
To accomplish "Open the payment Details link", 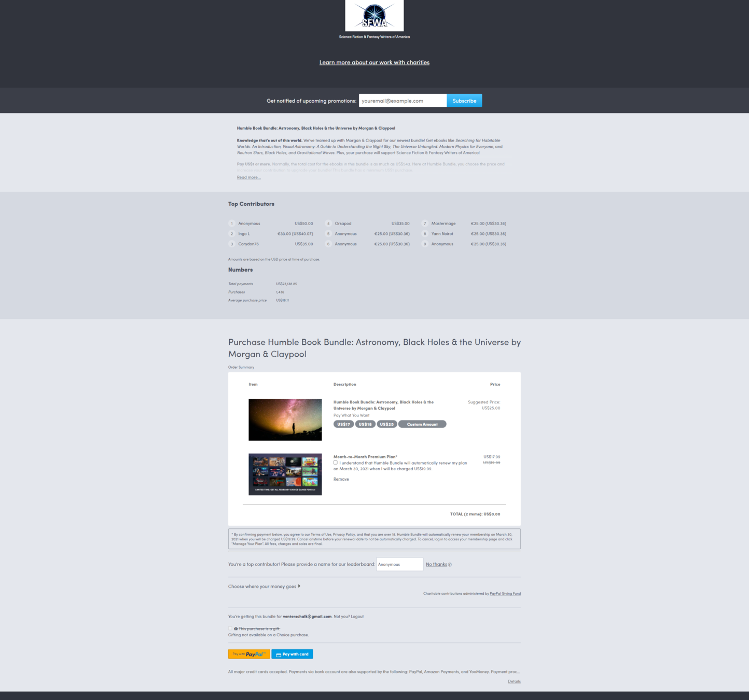I will [x=514, y=681].
